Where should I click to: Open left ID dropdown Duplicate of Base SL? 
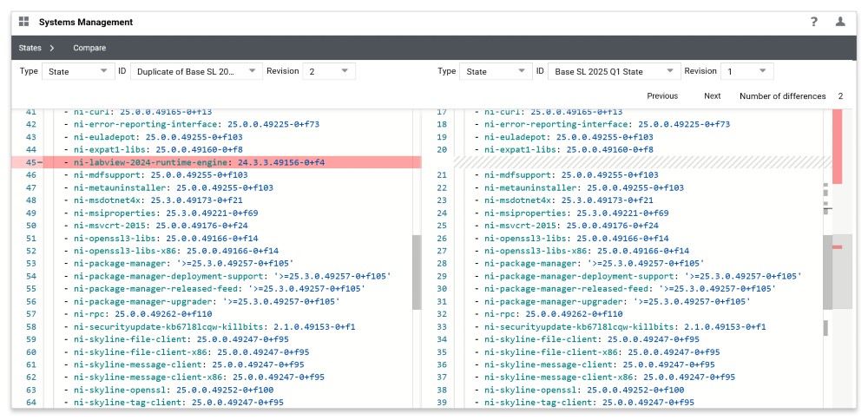196,71
